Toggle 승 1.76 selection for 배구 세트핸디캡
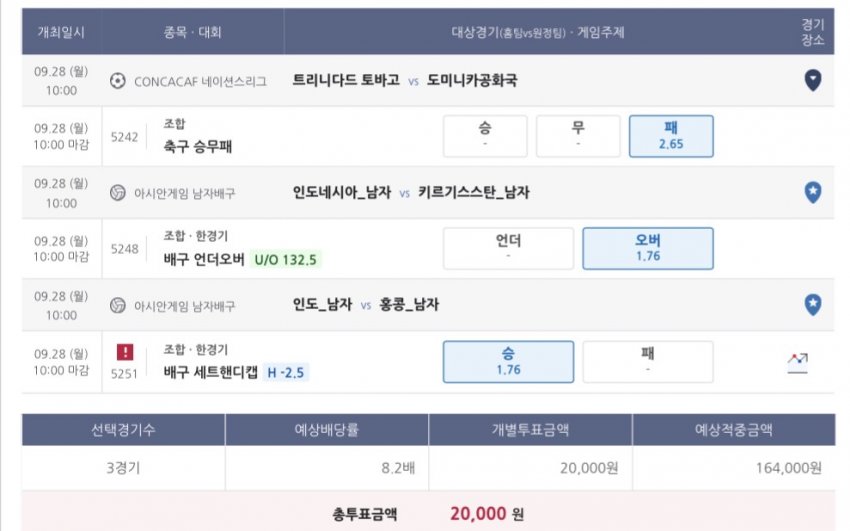 (x=508, y=362)
